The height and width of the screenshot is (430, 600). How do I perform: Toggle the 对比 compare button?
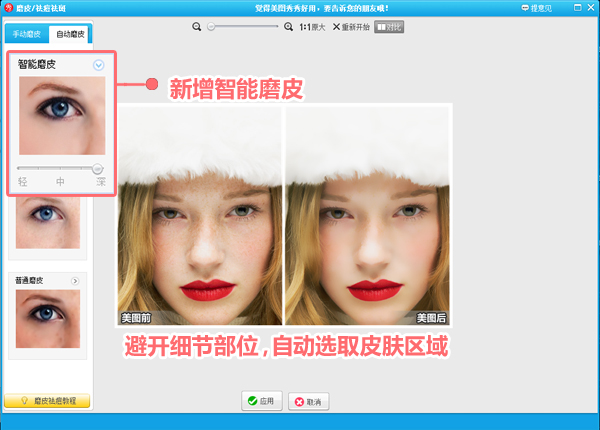click(x=389, y=27)
